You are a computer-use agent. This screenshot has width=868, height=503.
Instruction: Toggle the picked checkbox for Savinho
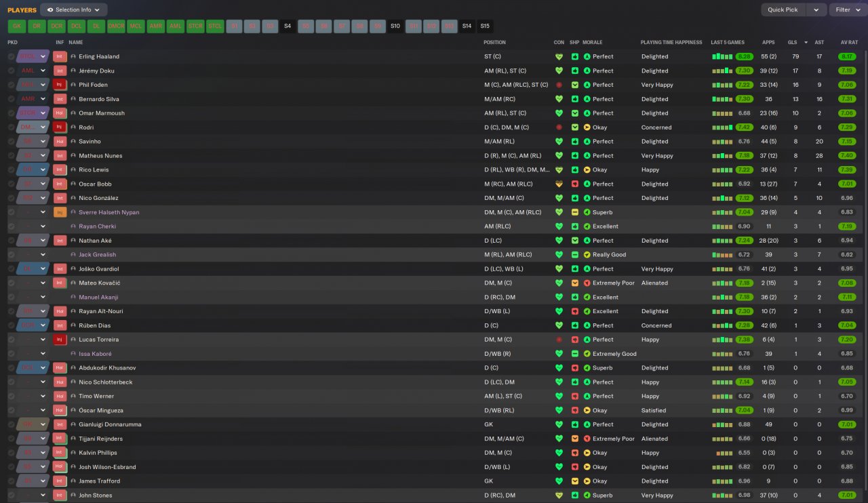(12, 142)
